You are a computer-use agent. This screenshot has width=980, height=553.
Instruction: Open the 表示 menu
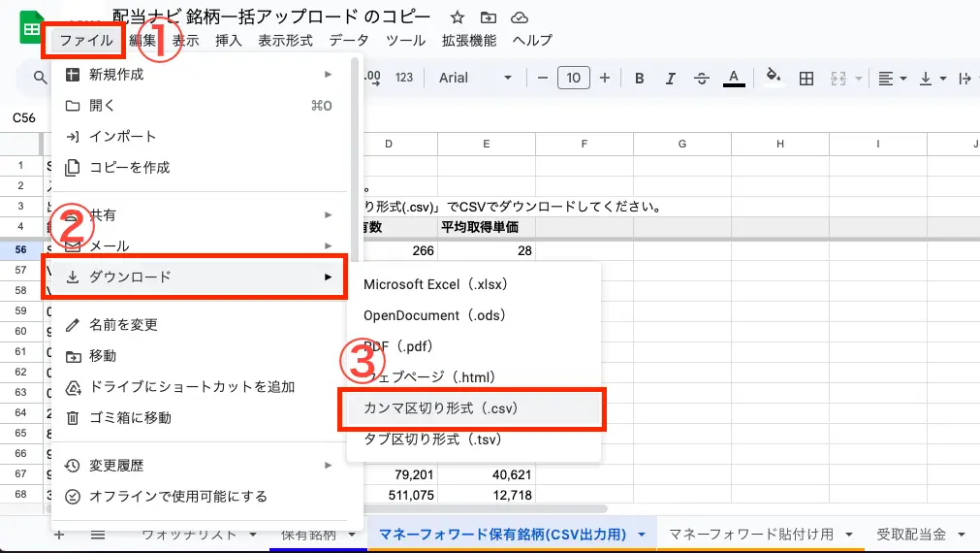pos(185,41)
